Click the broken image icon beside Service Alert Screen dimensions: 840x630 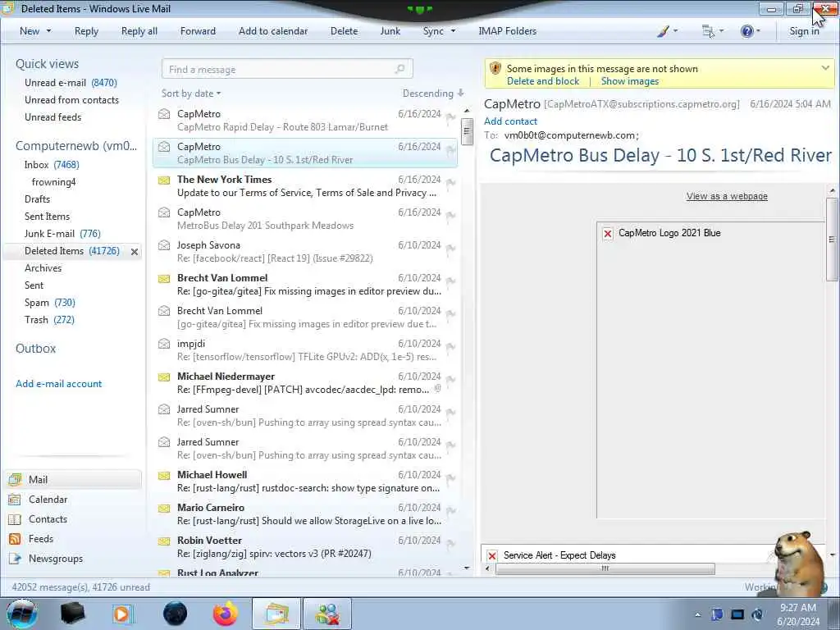492,555
